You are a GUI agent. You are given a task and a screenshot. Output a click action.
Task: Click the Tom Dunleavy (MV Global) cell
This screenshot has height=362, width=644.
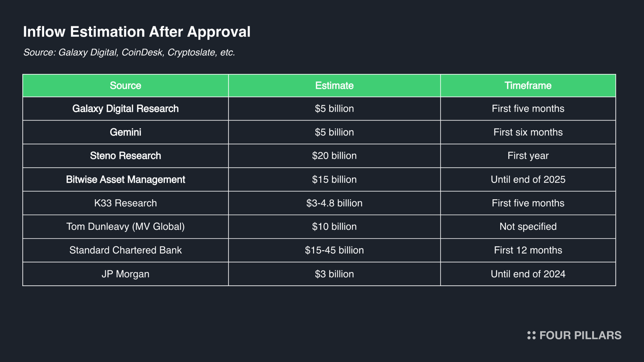pos(125,227)
